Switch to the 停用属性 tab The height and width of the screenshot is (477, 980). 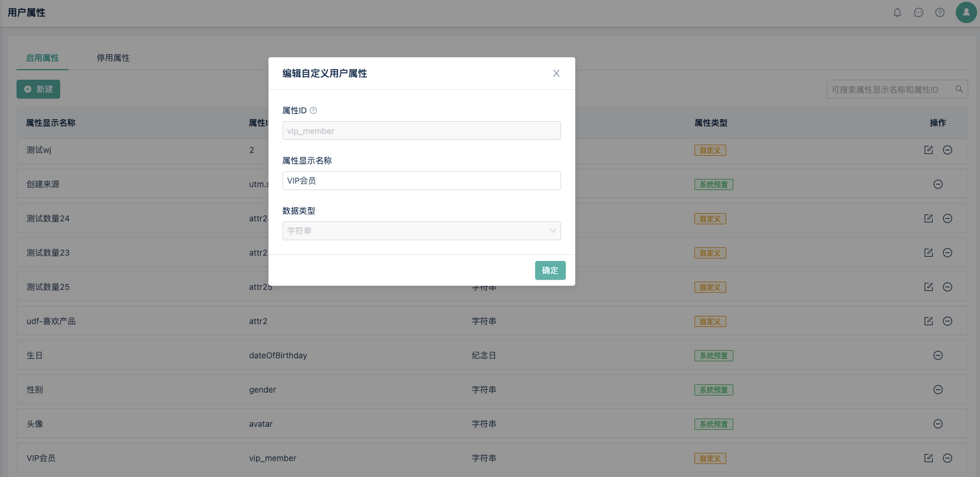point(113,58)
